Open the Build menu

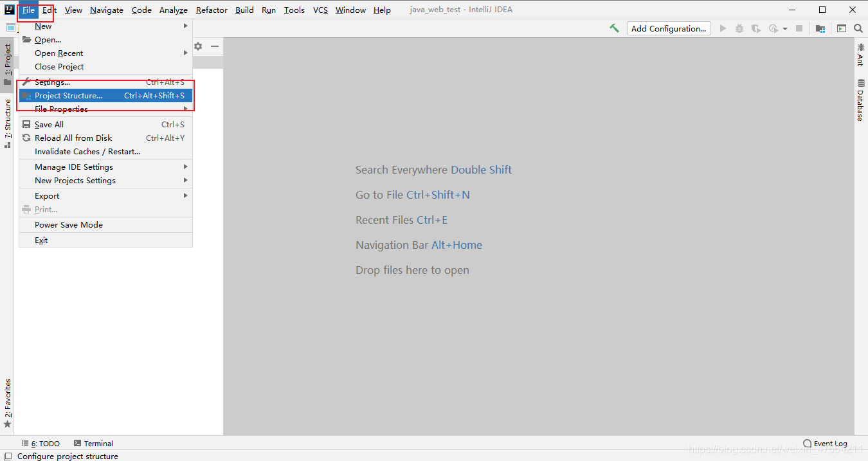pos(244,10)
